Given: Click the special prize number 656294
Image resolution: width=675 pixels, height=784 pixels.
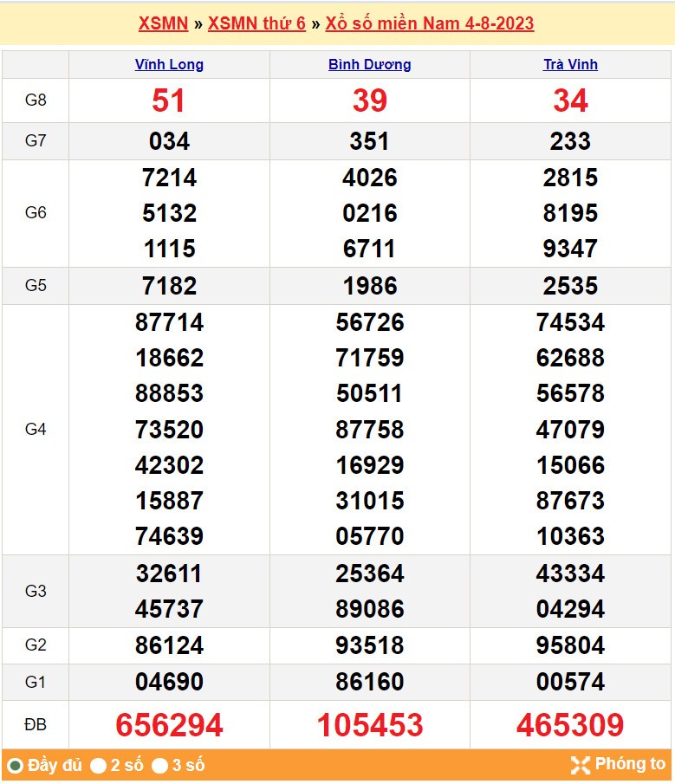Looking at the screenshot, I should (169, 725).
